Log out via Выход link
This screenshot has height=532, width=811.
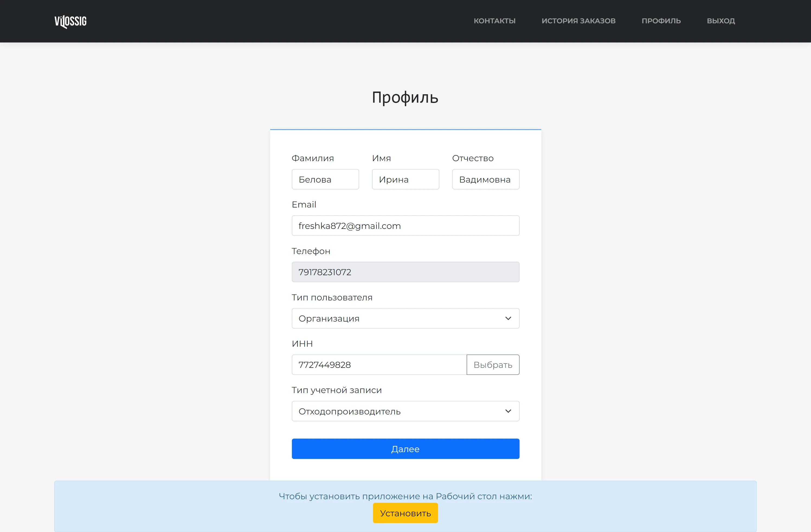[721, 21]
